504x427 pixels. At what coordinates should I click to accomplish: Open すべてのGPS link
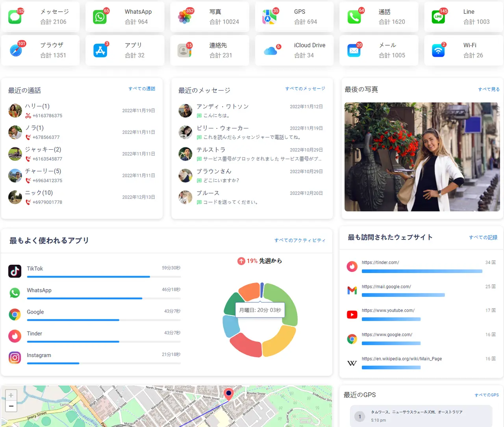(487, 395)
